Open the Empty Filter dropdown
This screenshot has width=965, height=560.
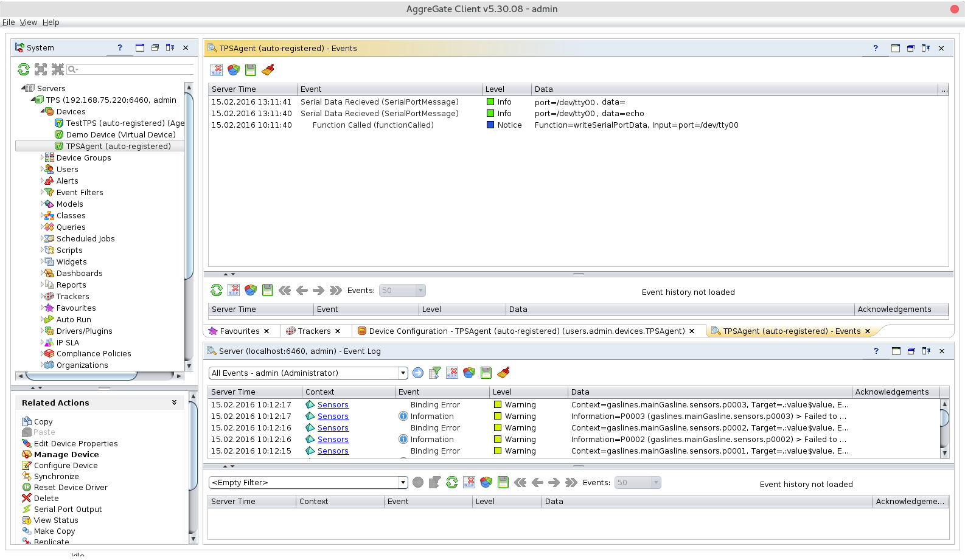point(403,482)
